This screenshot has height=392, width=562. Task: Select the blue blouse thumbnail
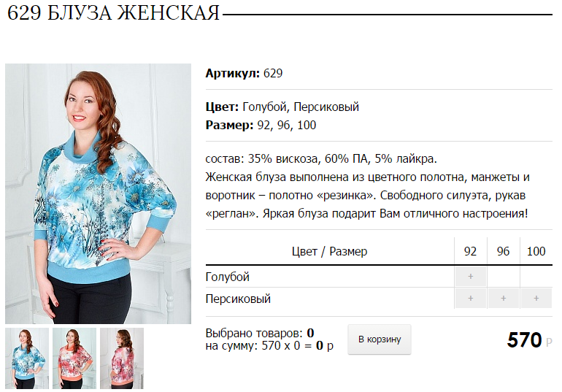tap(27, 358)
